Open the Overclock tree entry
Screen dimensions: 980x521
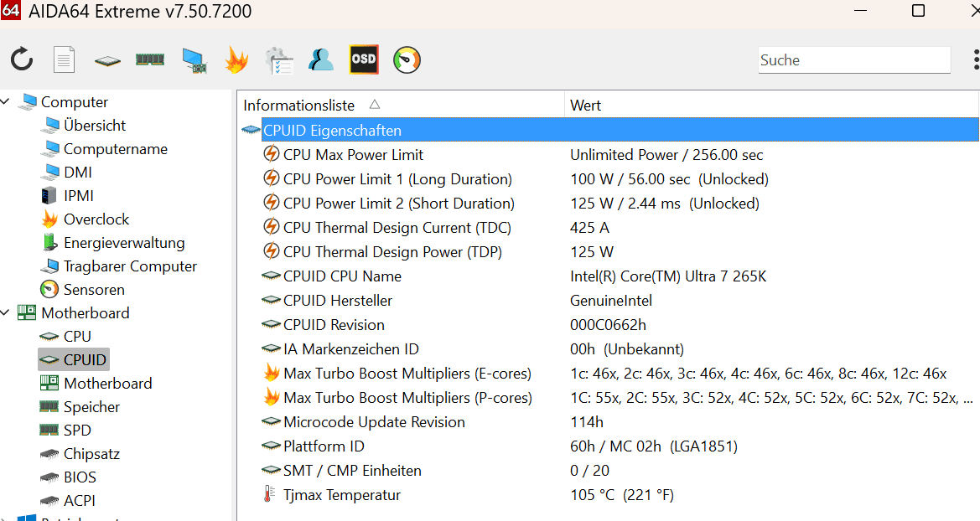96,219
